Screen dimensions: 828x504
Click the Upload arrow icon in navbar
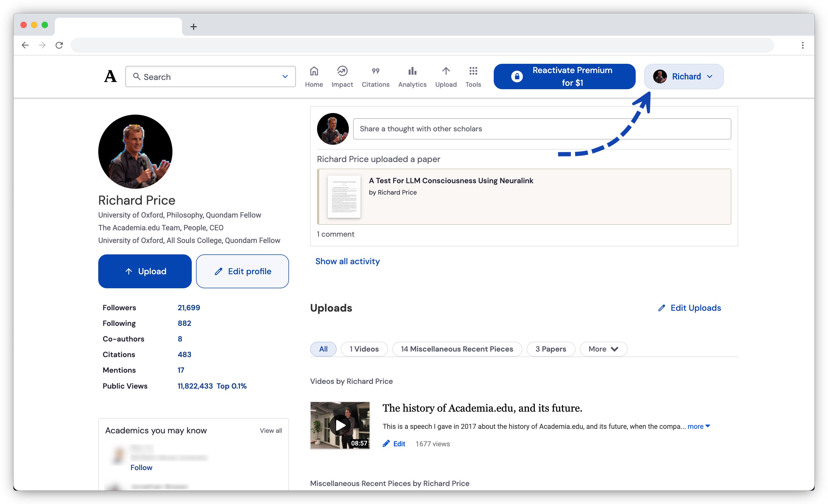click(446, 71)
